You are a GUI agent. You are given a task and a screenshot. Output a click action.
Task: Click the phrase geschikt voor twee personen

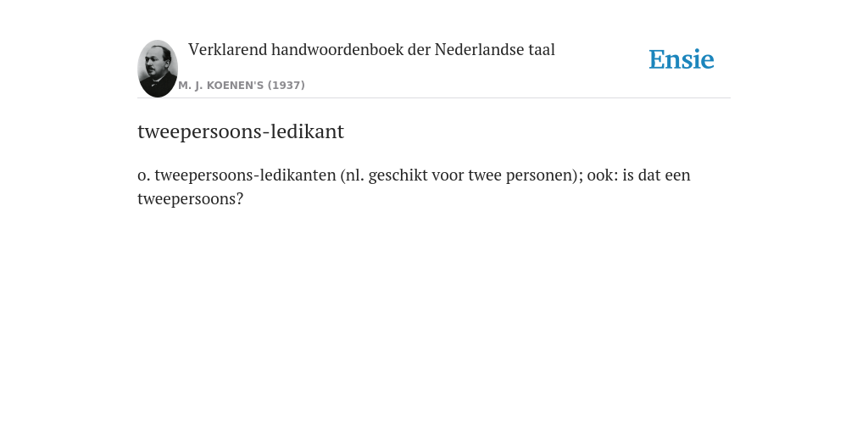pyautogui.click(x=468, y=175)
